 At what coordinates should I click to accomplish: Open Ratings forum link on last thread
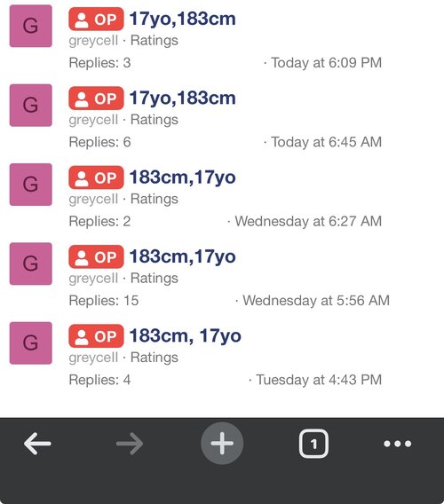(155, 358)
